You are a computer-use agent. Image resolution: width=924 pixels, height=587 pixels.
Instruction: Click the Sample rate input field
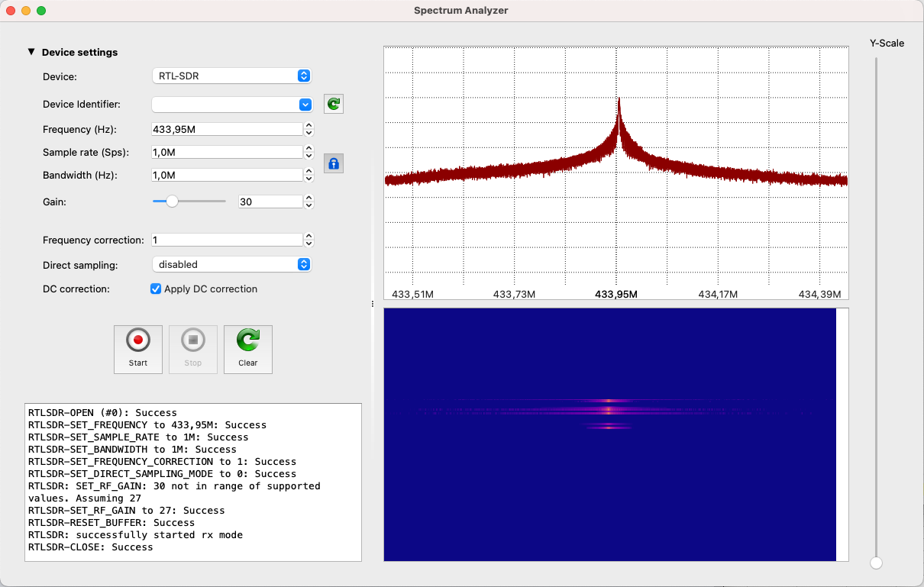point(227,152)
